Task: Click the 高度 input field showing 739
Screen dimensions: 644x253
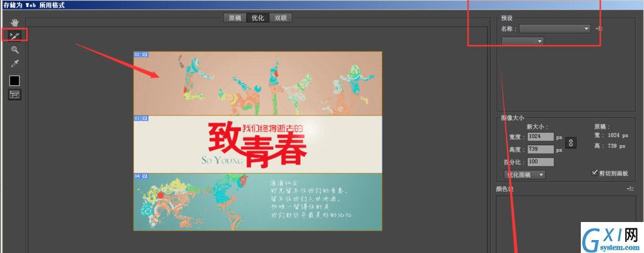Action: (541, 149)
